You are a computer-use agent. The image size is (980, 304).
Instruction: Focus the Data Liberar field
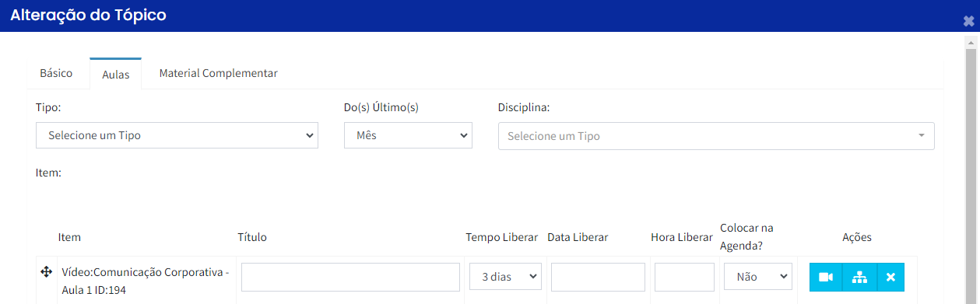coord(598,277)
